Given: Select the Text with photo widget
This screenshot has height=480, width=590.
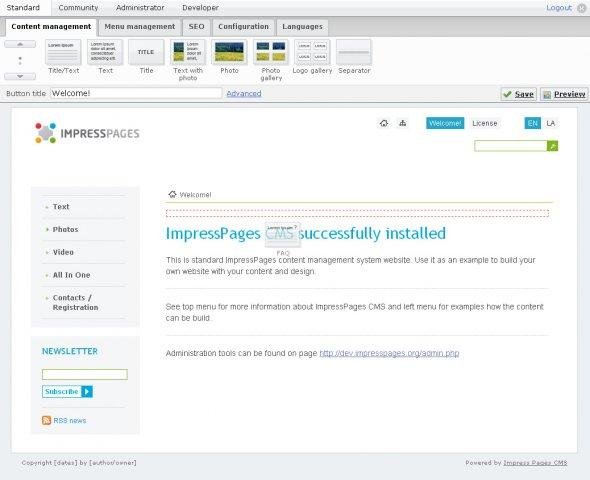Looking at the screenshot, I should pyautogui.click(x=188, y=52).
